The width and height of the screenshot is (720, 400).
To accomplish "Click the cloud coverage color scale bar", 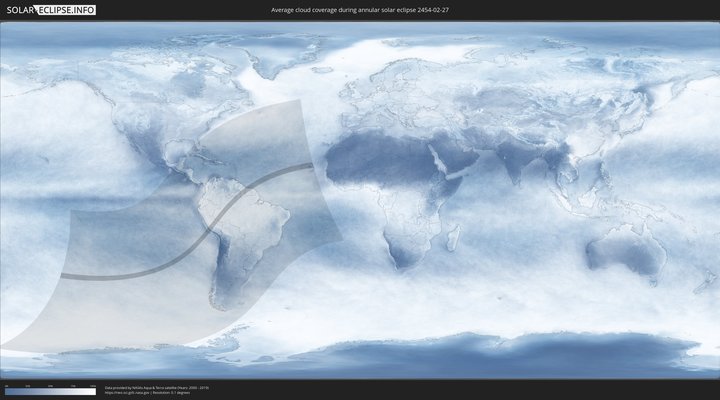I will 51,392.
